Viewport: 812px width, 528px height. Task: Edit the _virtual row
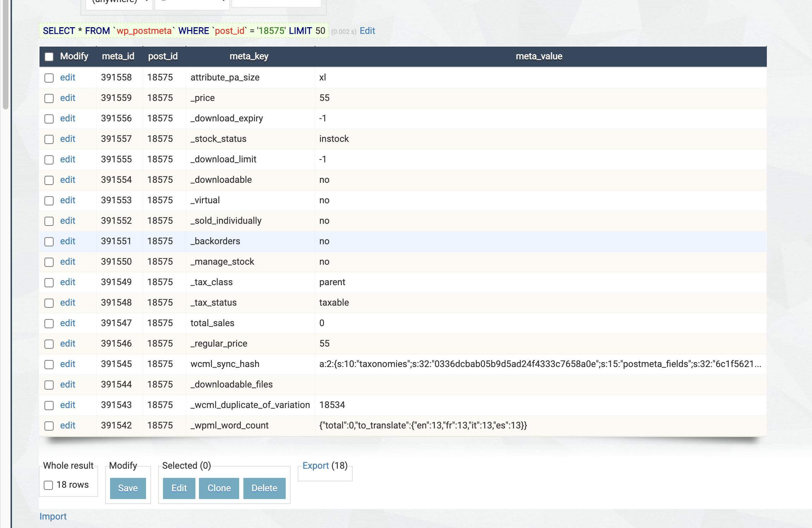tap(68, 200)
